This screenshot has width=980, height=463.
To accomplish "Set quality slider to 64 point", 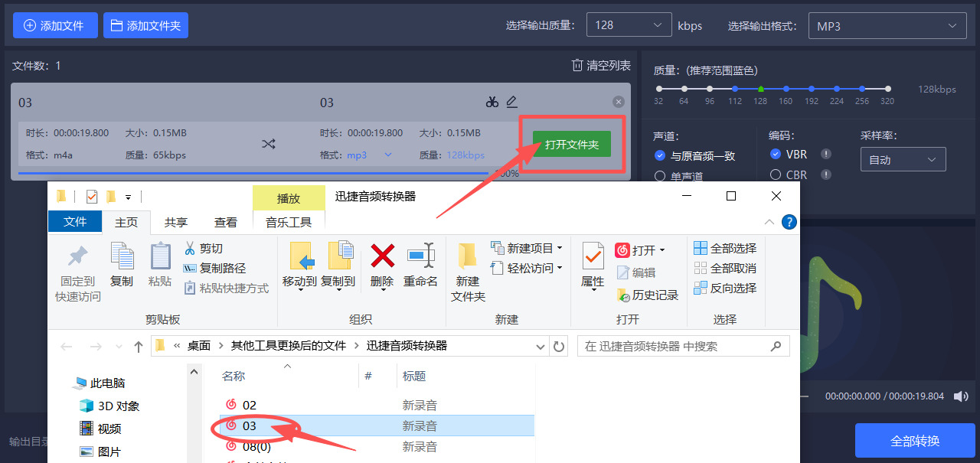I will coord(684,89).
